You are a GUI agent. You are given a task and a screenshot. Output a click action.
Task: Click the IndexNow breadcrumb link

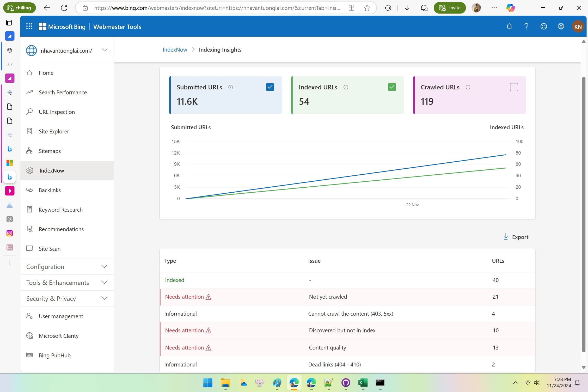click(x=175, y=50)
